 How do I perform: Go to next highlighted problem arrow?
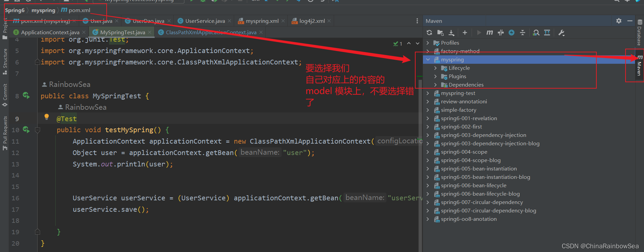click(418, 43)
